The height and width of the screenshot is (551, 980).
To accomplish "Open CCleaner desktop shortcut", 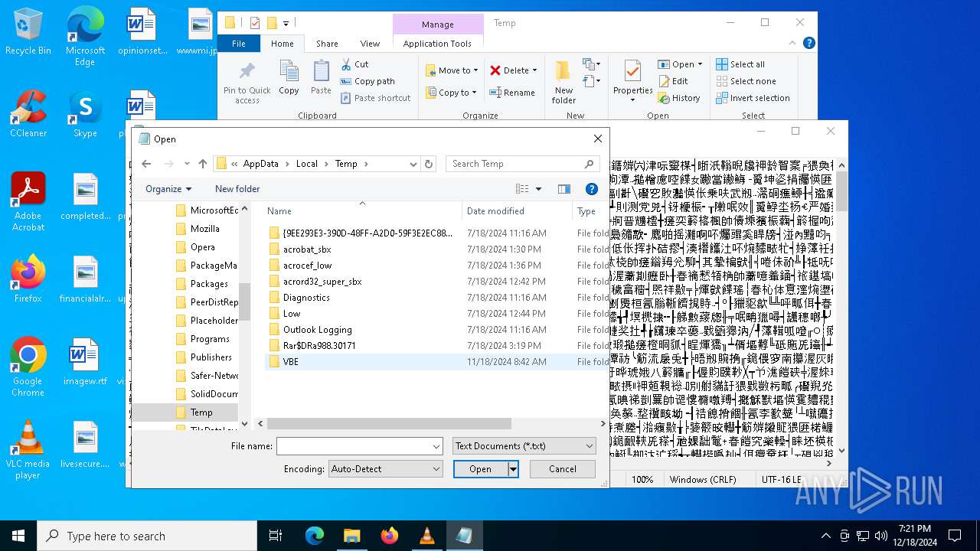I will click(x=28, y=114).
